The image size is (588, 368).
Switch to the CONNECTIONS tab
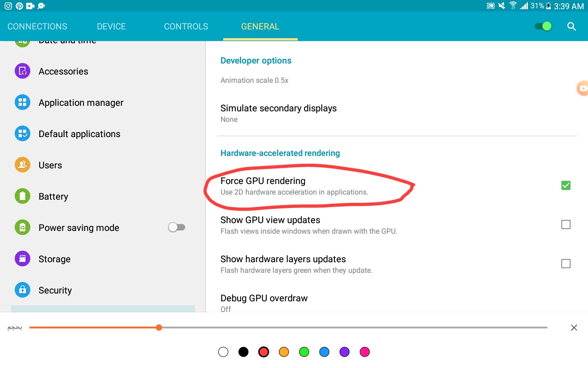(x=37, y=26)
